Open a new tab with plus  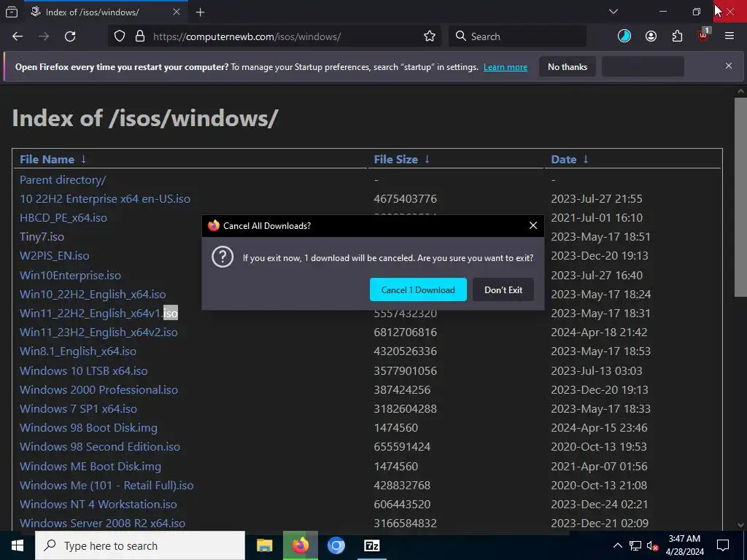tap(201, 12)
